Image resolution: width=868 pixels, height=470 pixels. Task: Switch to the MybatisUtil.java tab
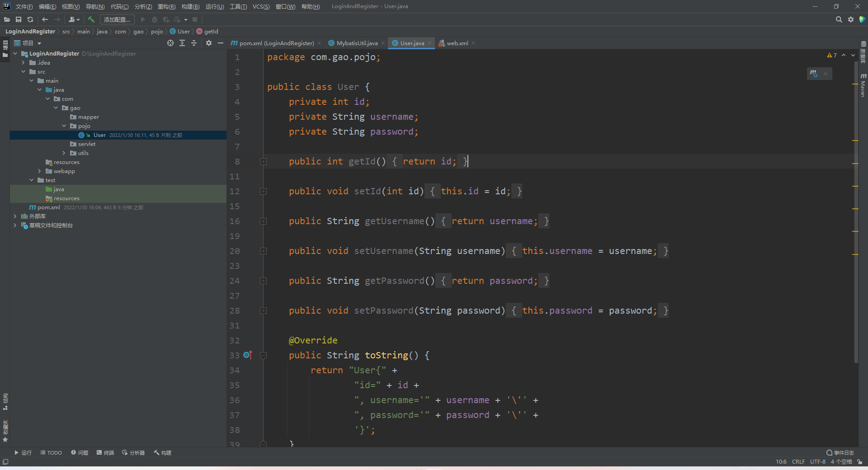357,43
